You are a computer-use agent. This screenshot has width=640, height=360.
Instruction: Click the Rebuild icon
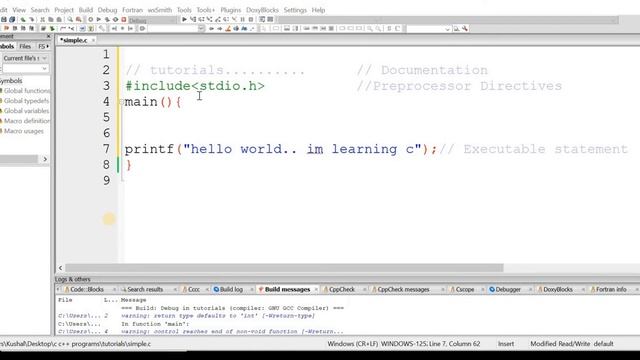coord(115,19)
